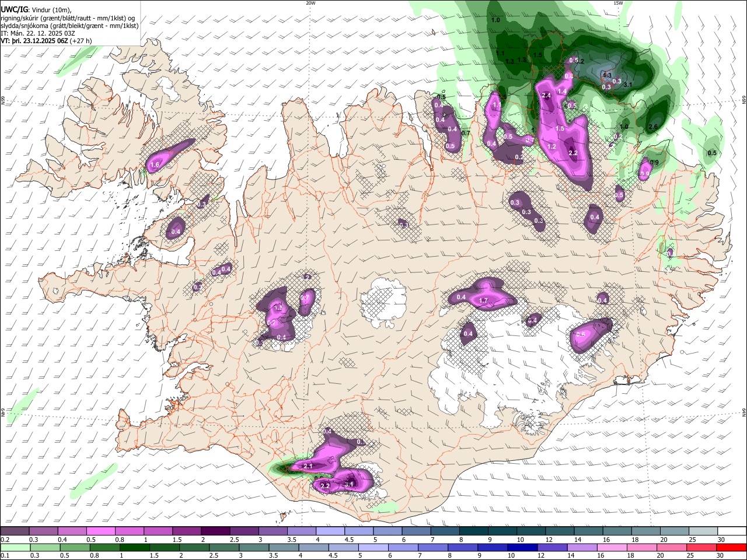
Task: Click the 2.6 rain value off the northeast coast
Action: click(x=653, y=127)
